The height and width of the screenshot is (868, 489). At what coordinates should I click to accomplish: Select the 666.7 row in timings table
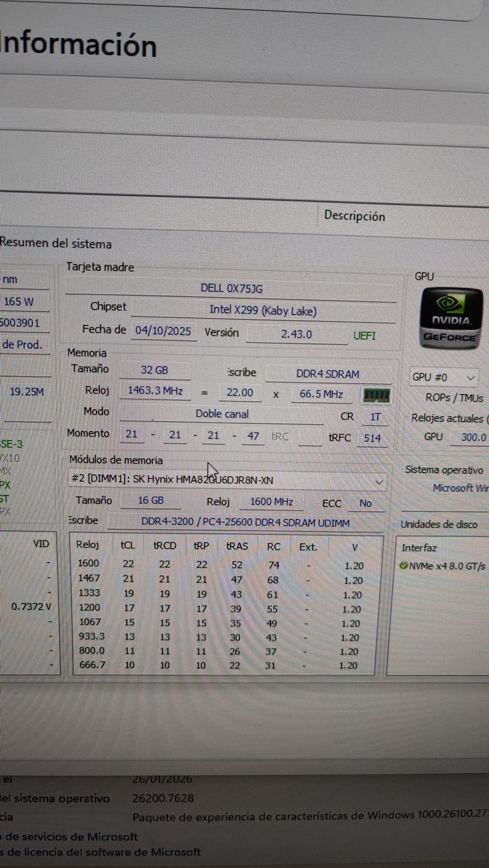click(223, 665)
